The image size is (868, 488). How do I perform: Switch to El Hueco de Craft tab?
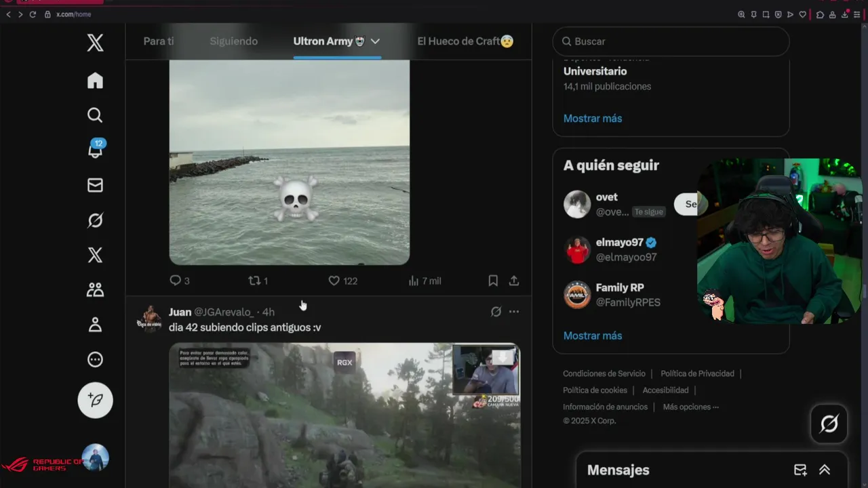tap(465, 41)
